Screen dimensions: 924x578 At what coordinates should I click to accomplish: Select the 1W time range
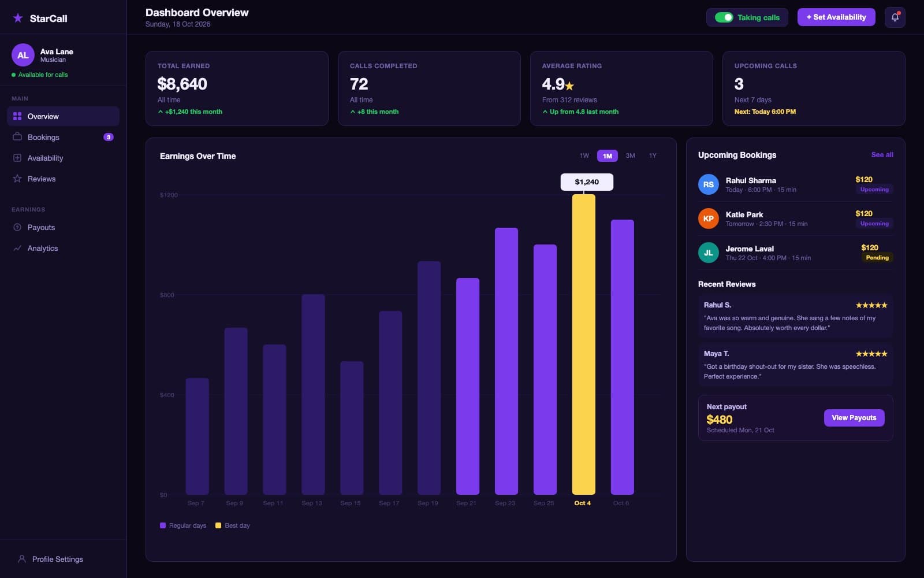pos(584,155)
